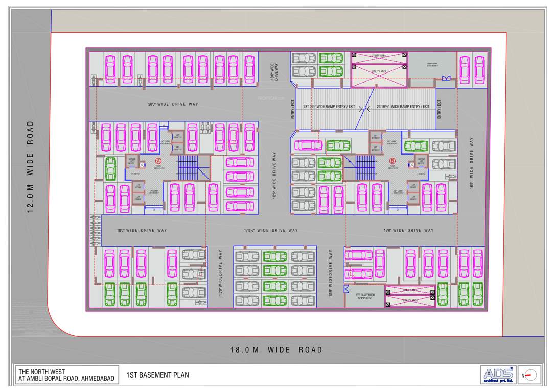Click the 18.0 M WIDE ROAD text
The width and height of the screenshot is (555, 392).
276,350
